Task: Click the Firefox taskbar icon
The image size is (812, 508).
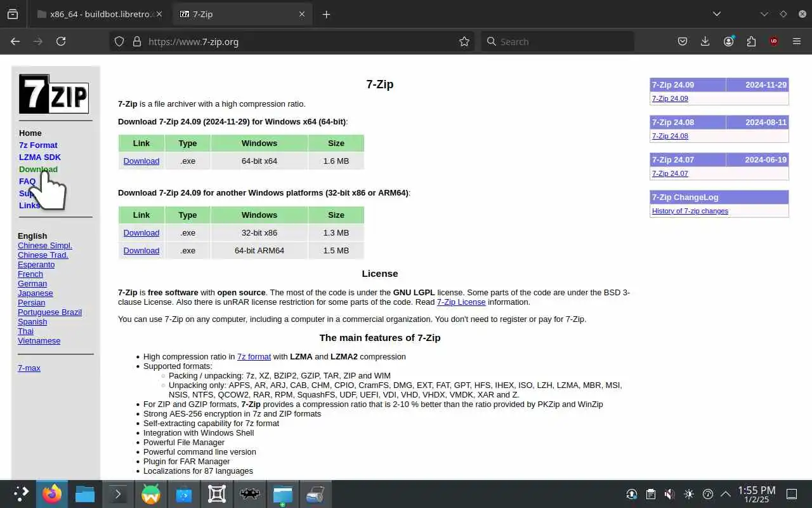Action: click(x=52, y=494)
